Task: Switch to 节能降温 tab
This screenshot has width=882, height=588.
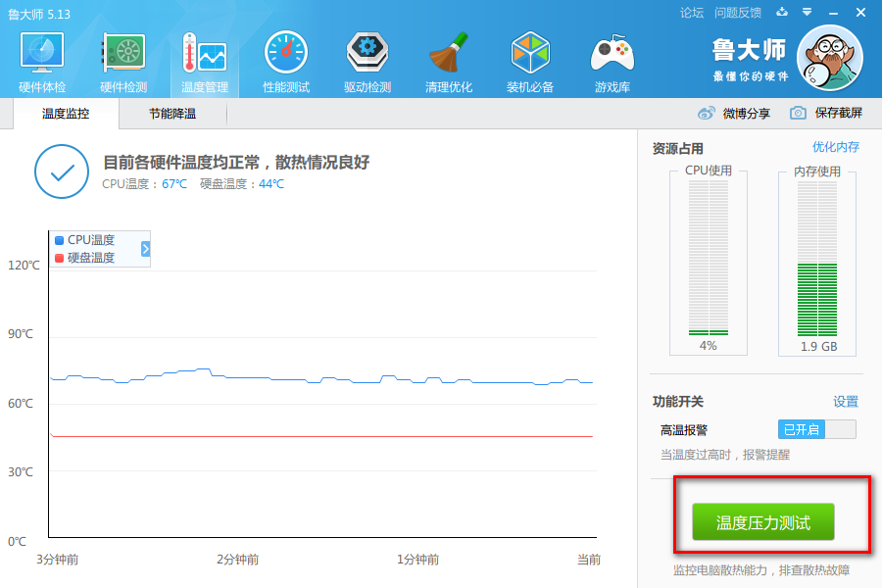Action: coord(172,114)
